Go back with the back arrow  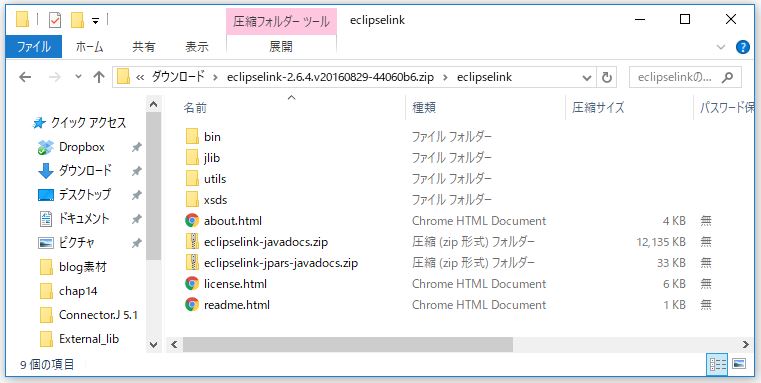pos(25,77)
